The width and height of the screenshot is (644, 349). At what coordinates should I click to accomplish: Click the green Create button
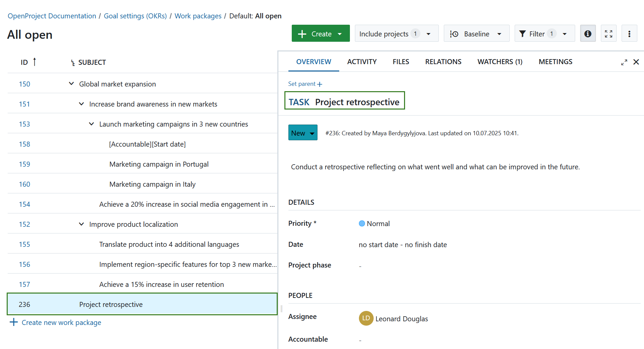click(320, 33)
